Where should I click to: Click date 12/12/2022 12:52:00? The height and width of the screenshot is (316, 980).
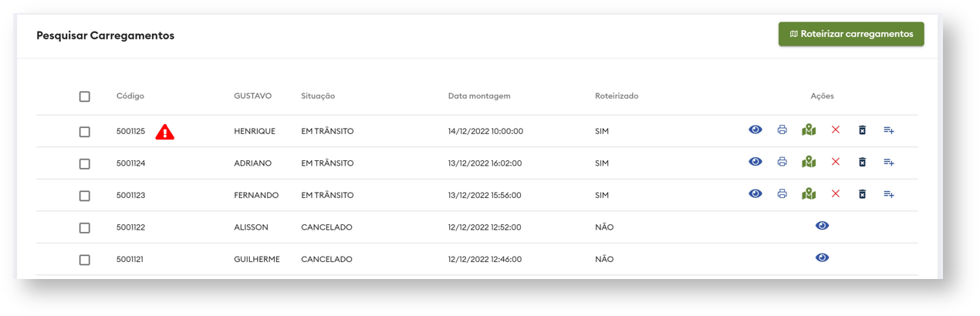tap(485, 227)
